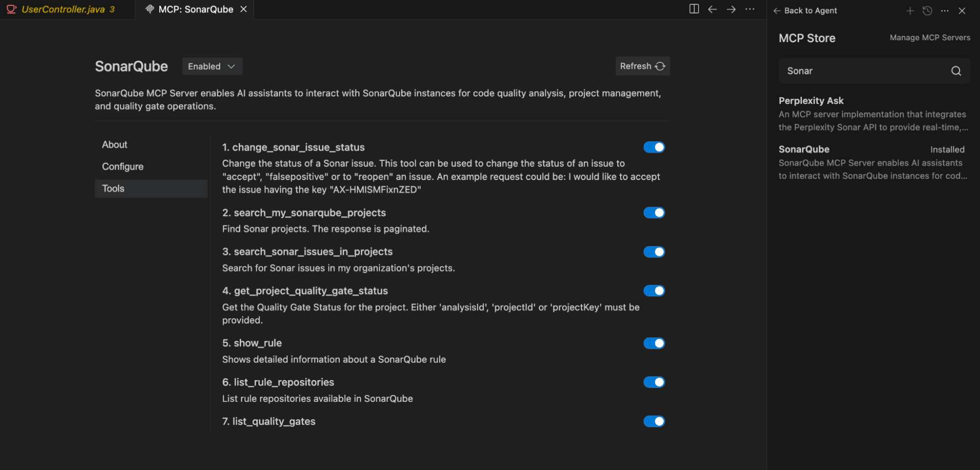Toggle the list_quality_gates tool
The width and height of the screenshot is (980, 470).
(654, 421)
